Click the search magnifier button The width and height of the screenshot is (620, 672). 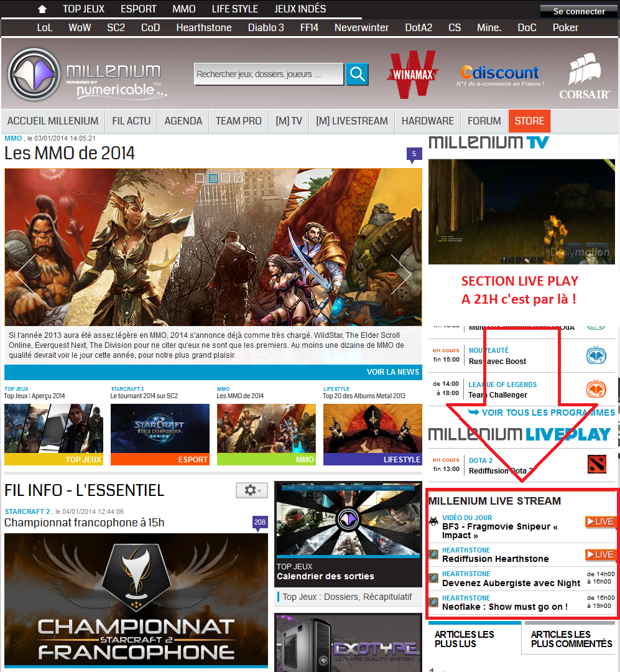click(x=357, y=74)
